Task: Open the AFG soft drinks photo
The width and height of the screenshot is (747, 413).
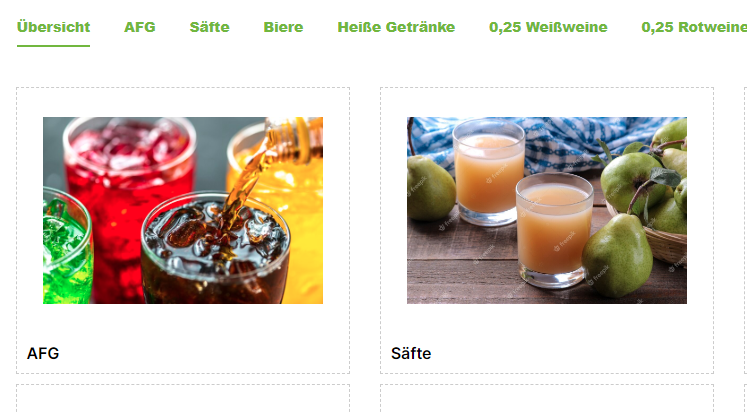Action: pyautogui.click(x=183, y=211)
